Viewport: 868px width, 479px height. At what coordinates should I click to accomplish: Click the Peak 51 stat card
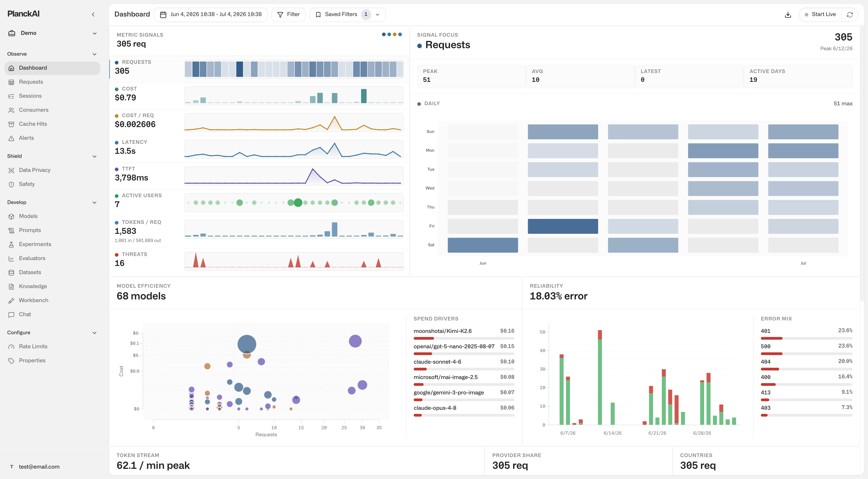[x=471, y=76]
